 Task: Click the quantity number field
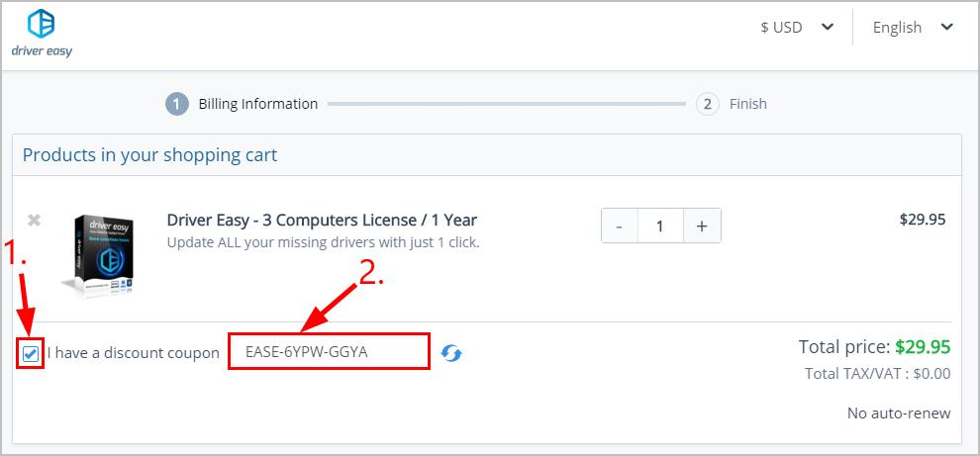pyautogui.click(x=660, y=226)
